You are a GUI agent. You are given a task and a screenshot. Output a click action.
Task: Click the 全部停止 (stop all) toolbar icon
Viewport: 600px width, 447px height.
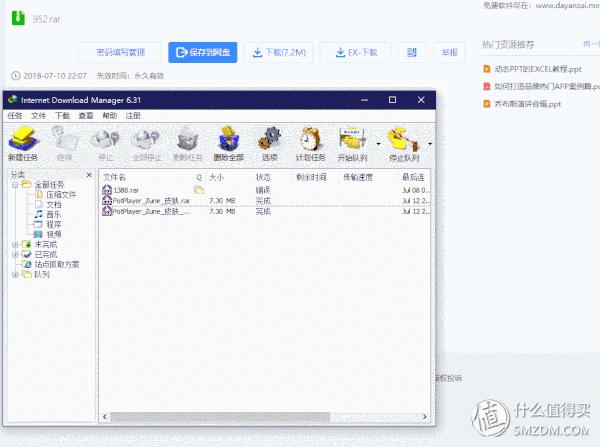(x=146, y=144)
